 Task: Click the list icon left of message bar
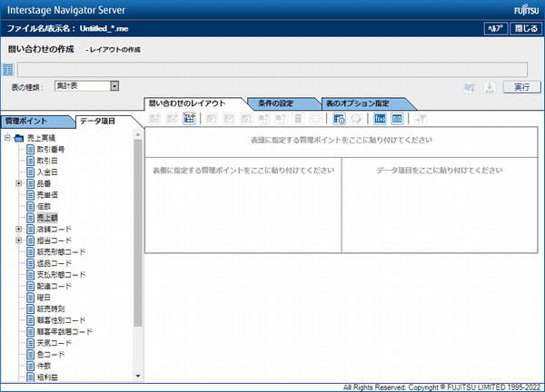point(8,70)
